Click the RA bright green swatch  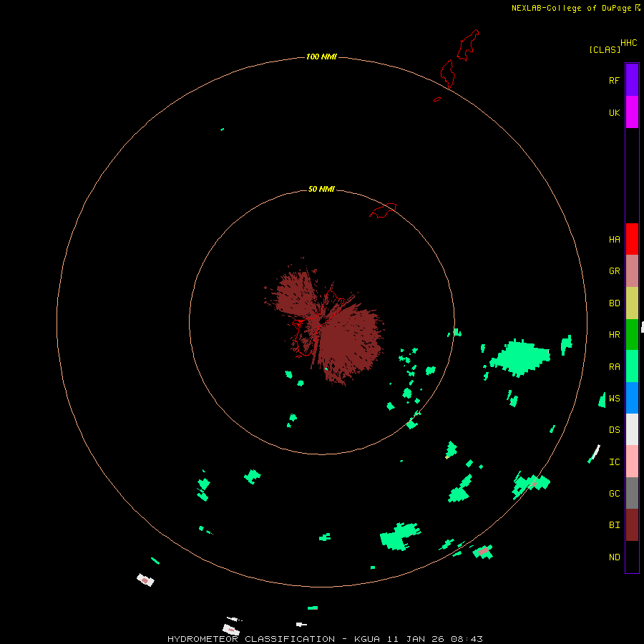click(x=632, y=366)
